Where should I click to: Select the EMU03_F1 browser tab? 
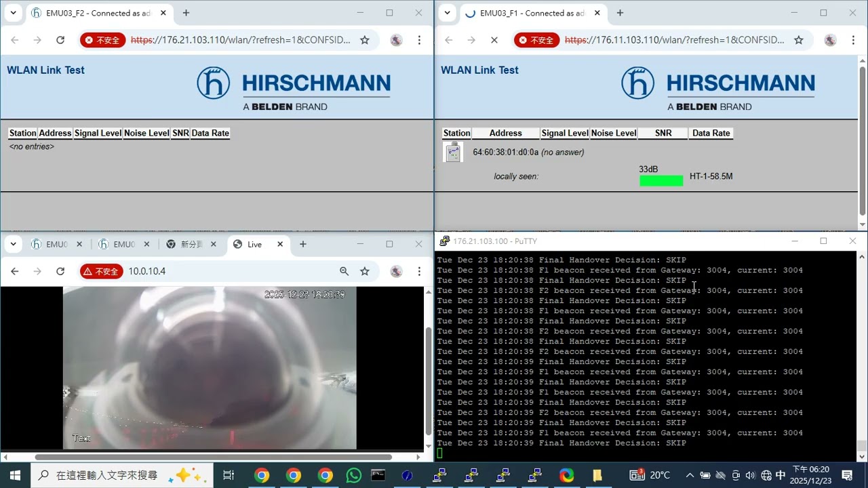[x=532, y=13]
